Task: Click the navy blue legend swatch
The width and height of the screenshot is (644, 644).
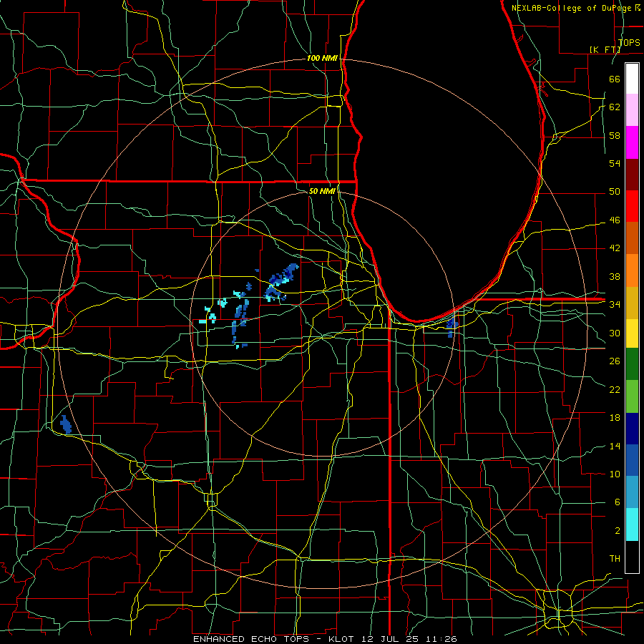Action: pyautogui.click(x=632, y=429)
